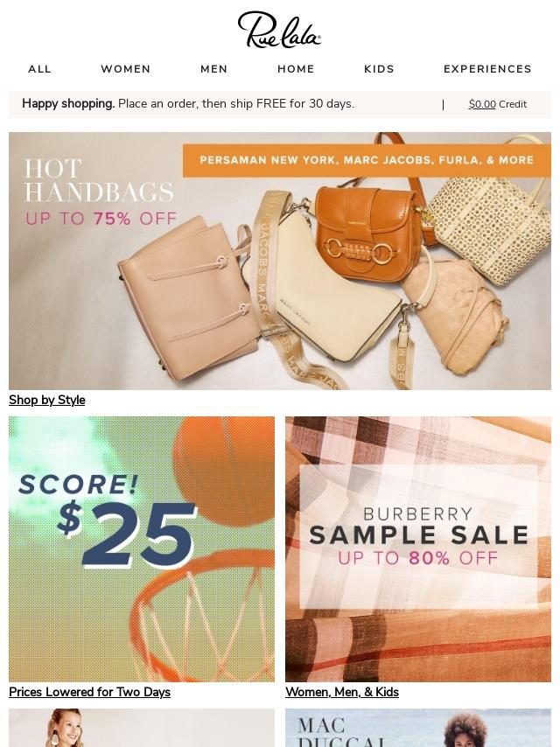
Task: Click the Rue La La logo
Action: [279, 30]
